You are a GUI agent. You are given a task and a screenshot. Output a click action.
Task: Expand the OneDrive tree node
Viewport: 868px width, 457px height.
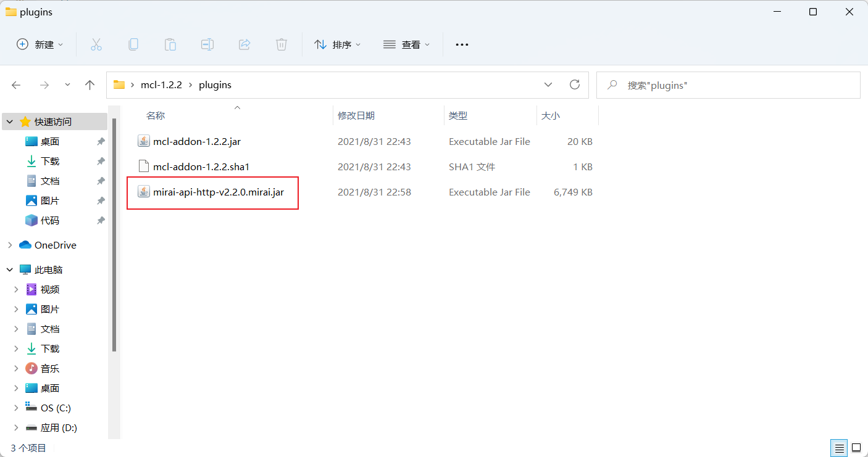click(10, 245)
